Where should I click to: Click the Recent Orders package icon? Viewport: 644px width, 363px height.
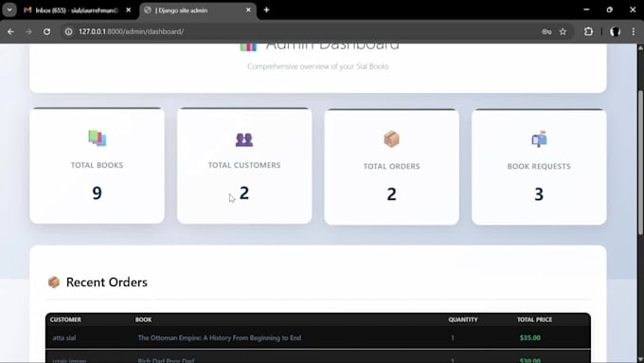pyautogui.click(x=54, y=282)
